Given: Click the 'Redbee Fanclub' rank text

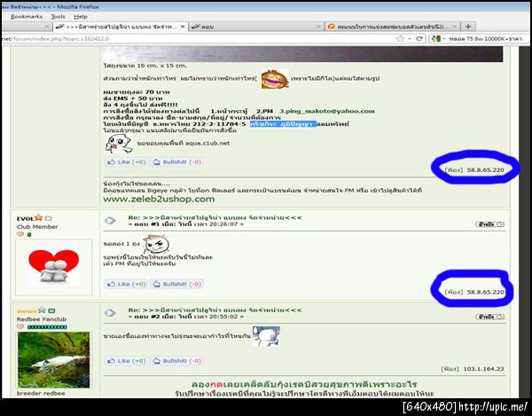Looking at the screenshot, I should tap(42, 319).
